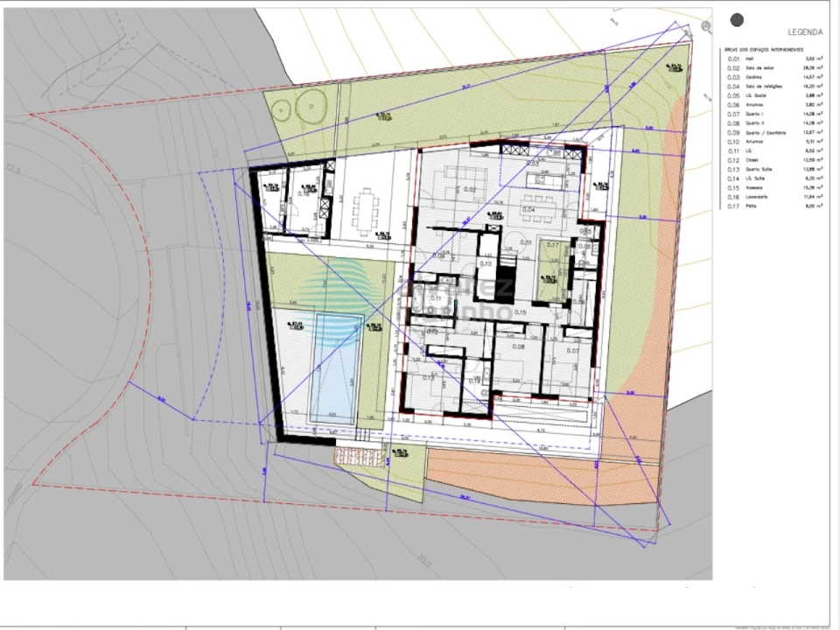Click room label 0.04 on the floor plan

tap(528, 210)
